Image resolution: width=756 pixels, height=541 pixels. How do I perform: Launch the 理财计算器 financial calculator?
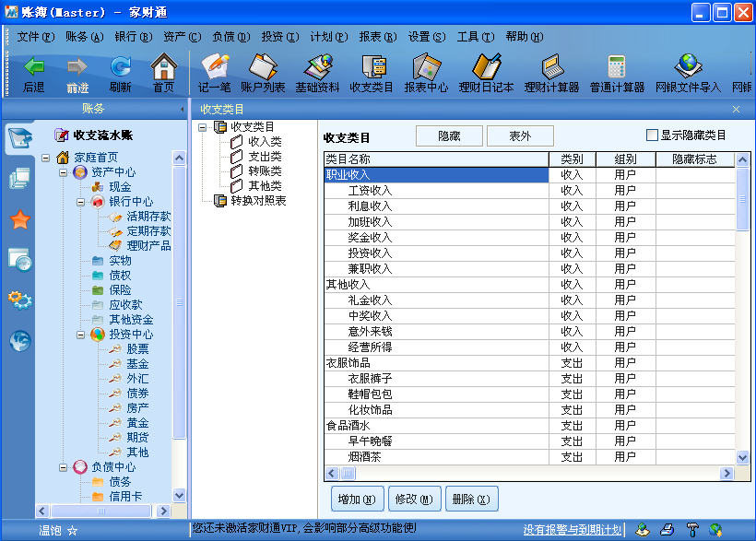553,71
